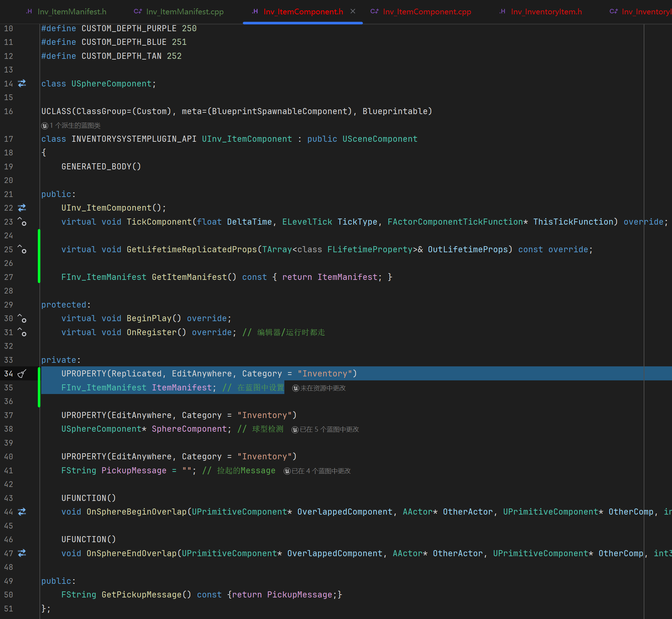The image size is (672, 619).
Task: Click the header icon on Inv_InventoryItem.h tab
Action: (502, 11)
